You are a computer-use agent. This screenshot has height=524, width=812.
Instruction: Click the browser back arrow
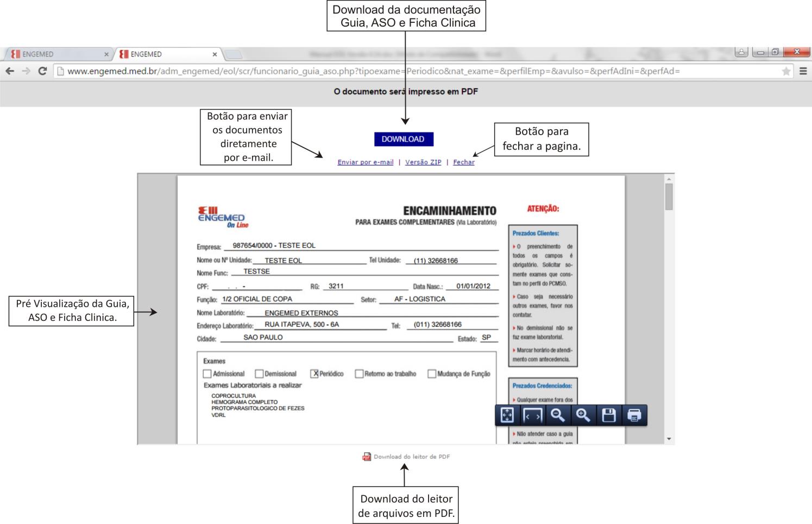(x=10, y=71)
